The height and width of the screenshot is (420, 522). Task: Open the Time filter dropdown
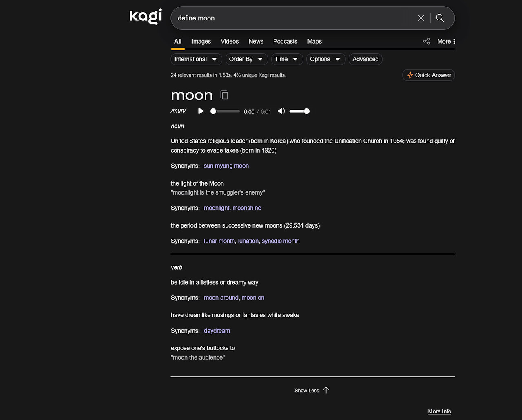[287, 59]
